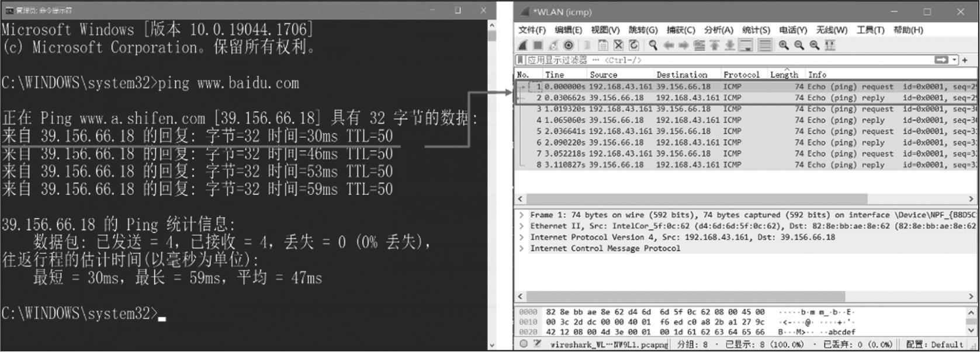Select packet 5 at time 2.036641s

click(x=746, y=131)
